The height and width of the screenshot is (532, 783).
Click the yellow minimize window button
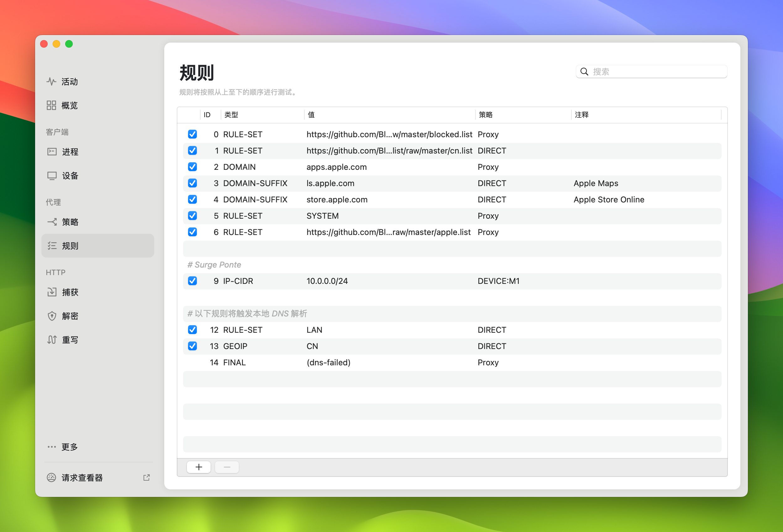56,44
